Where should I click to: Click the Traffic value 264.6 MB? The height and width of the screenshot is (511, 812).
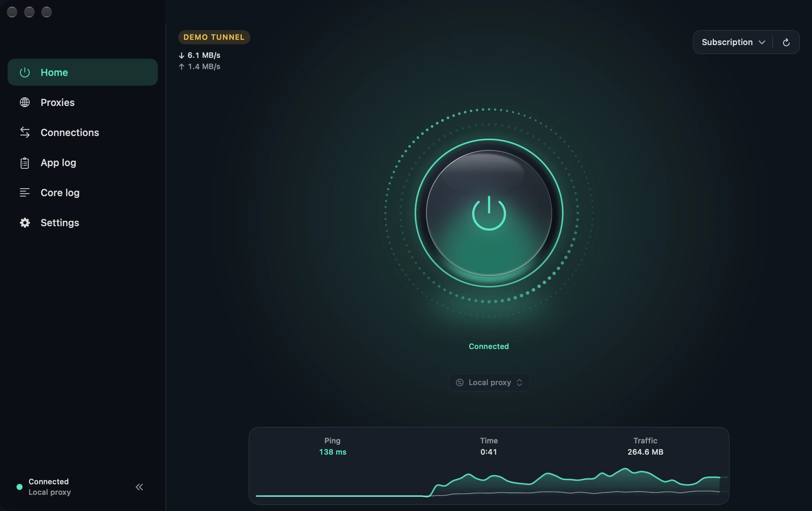(645, 452)
